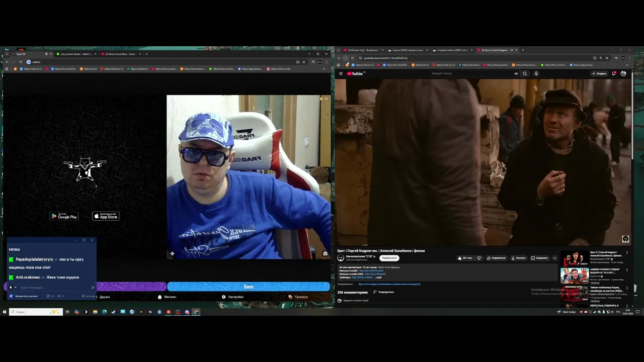This screenshot has height=362, width=644.
Task: Open YouTube notifications bell
Action: pos(614,73)
